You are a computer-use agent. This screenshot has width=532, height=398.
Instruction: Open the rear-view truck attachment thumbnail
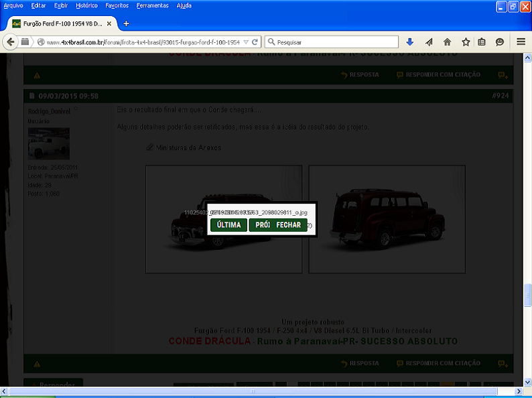(x=387, y=219)
